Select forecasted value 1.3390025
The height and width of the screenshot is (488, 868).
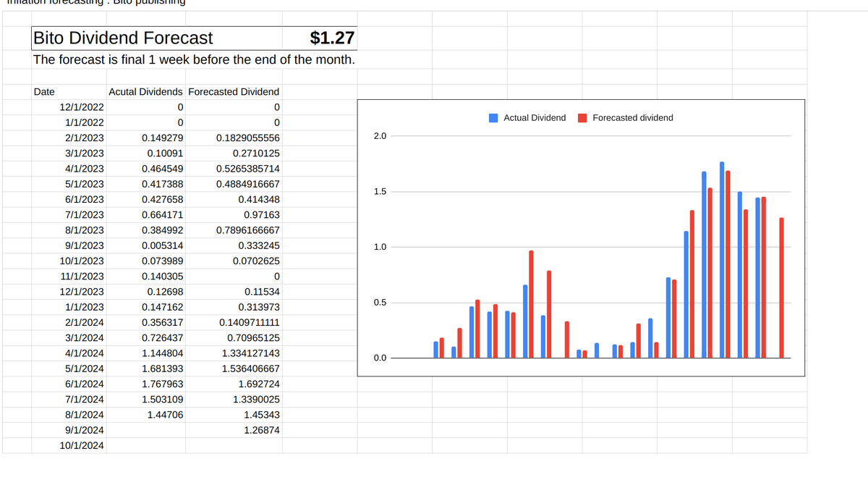click(x=234, y=400)
